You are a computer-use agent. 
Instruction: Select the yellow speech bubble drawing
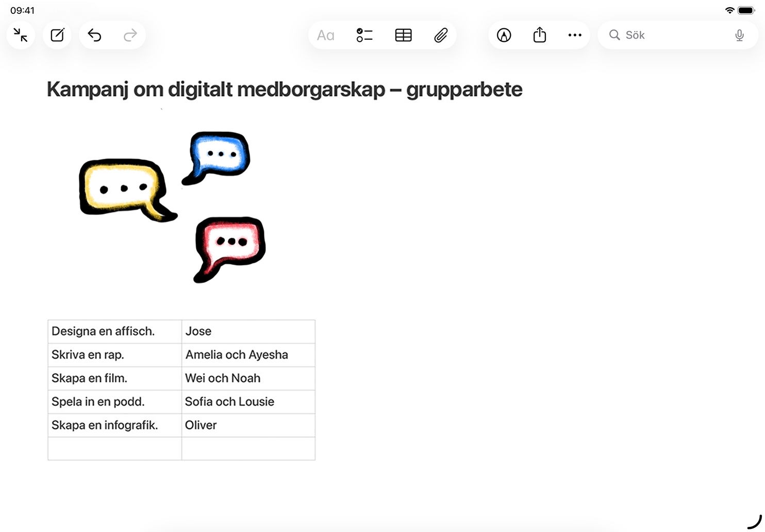pyautogui.click(x=124, y=189)
